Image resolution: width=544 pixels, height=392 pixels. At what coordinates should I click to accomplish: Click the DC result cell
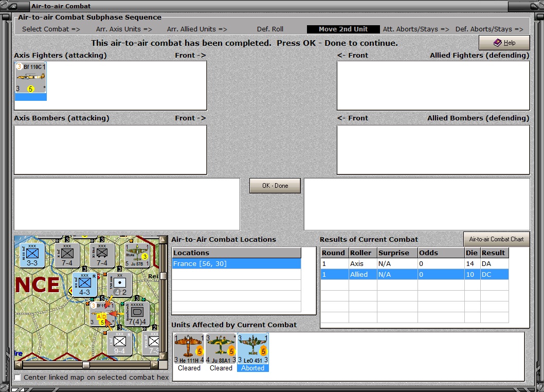coord(495,274)
